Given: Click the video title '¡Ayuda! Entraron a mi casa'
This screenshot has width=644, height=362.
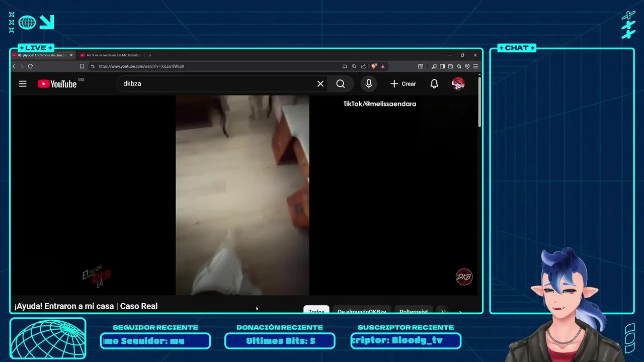Looking at the screenshot, I should (86, 306).
